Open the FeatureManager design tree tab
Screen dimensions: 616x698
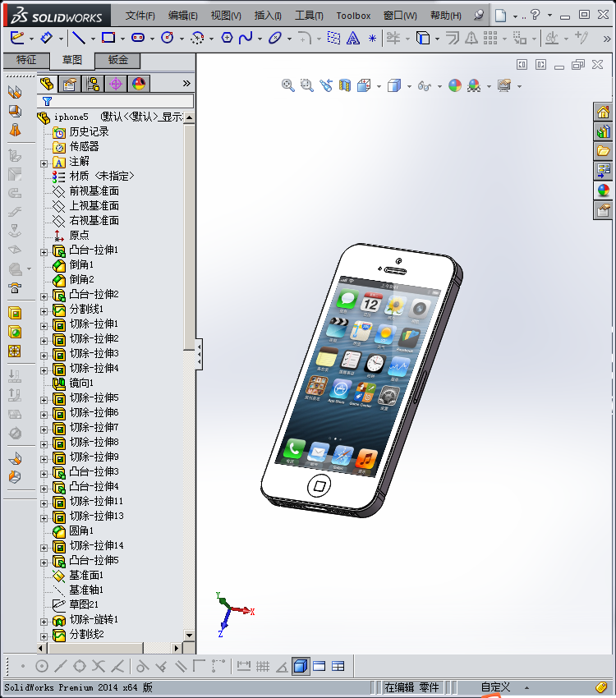click(x=47, y=84)
